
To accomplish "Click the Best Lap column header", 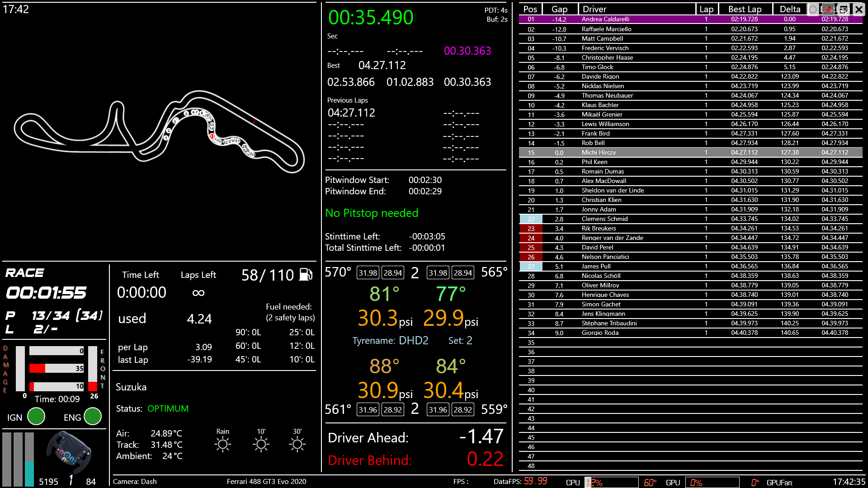I will coord(745,9).
